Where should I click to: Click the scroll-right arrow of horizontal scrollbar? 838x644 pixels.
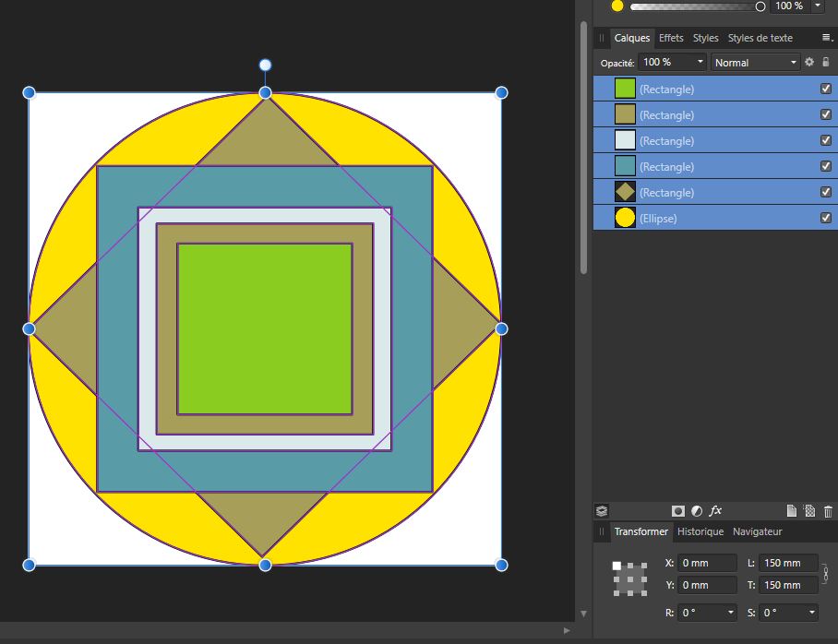point(567,631)
